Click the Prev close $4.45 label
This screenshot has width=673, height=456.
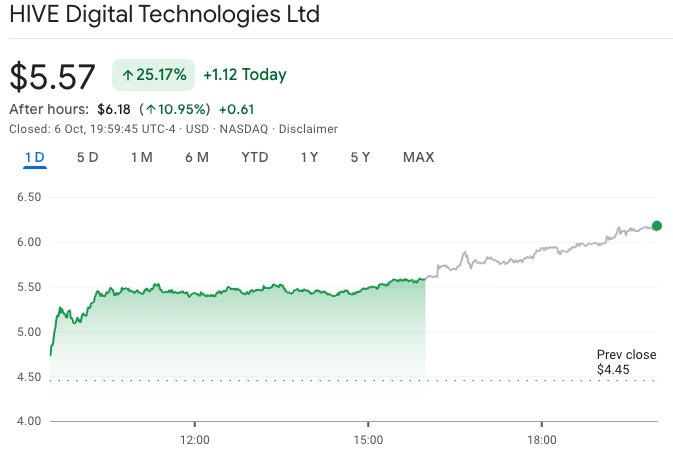626,362
